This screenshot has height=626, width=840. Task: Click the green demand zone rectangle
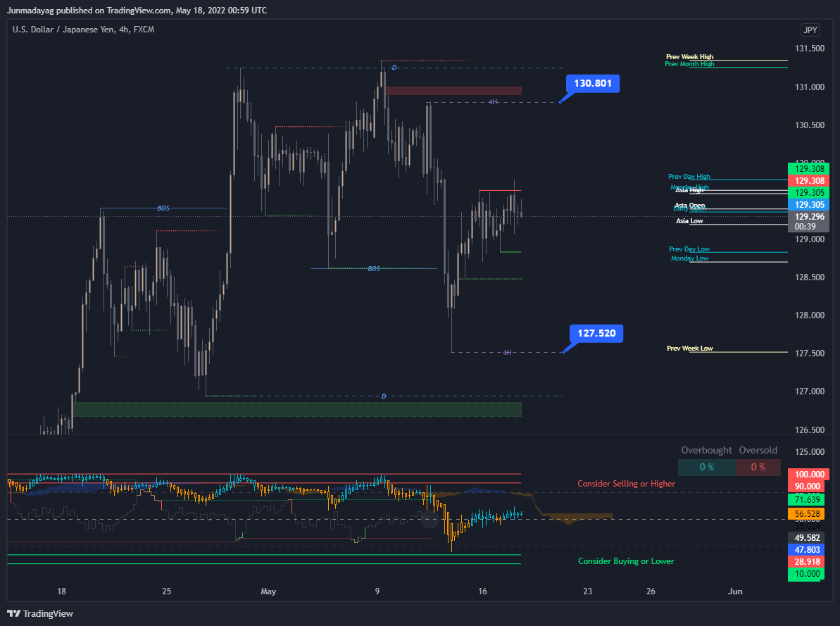(x=297, y=410)
